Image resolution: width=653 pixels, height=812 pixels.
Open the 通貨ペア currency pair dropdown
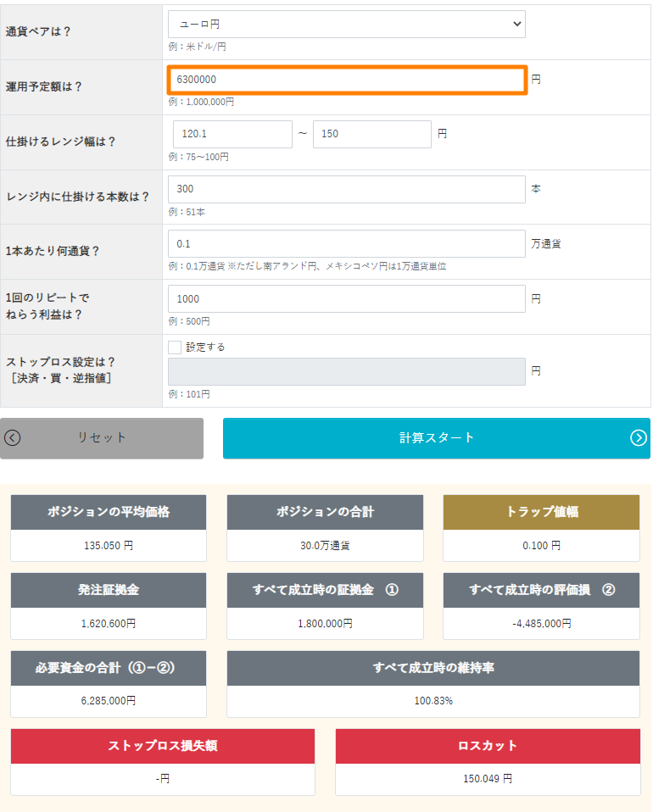pyautogui.click(x=346, y=25)
